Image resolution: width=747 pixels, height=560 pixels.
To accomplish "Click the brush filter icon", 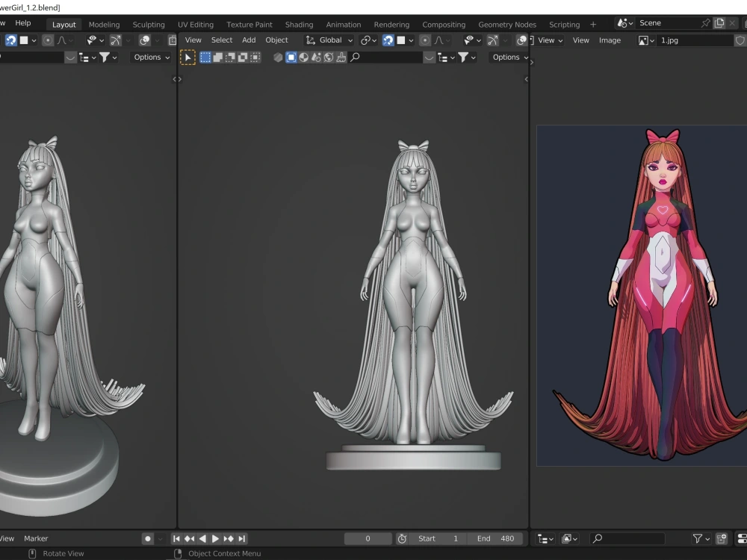I will 341,57.
